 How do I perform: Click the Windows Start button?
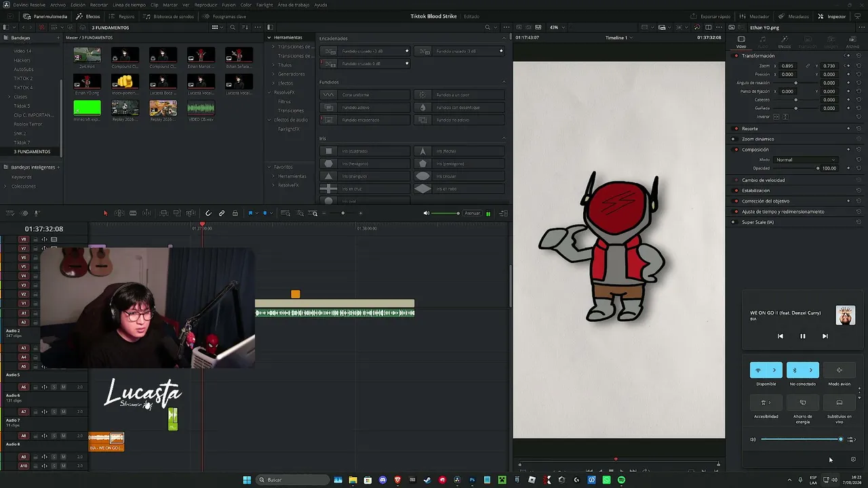247,480
